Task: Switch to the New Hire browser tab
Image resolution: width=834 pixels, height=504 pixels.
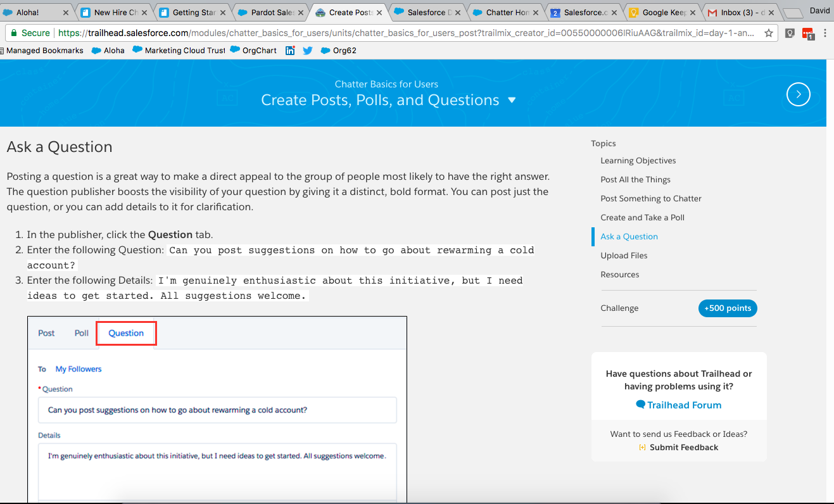Action: coord(115,12)
